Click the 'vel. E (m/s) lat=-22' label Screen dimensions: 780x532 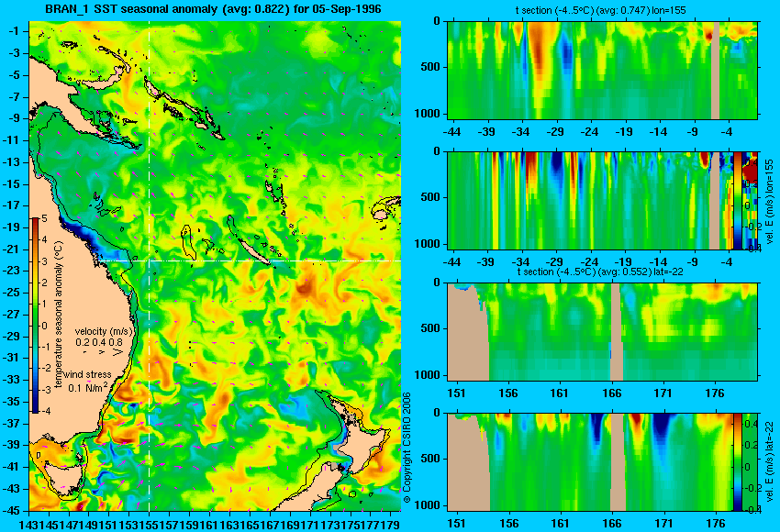(x=769, y=468)
